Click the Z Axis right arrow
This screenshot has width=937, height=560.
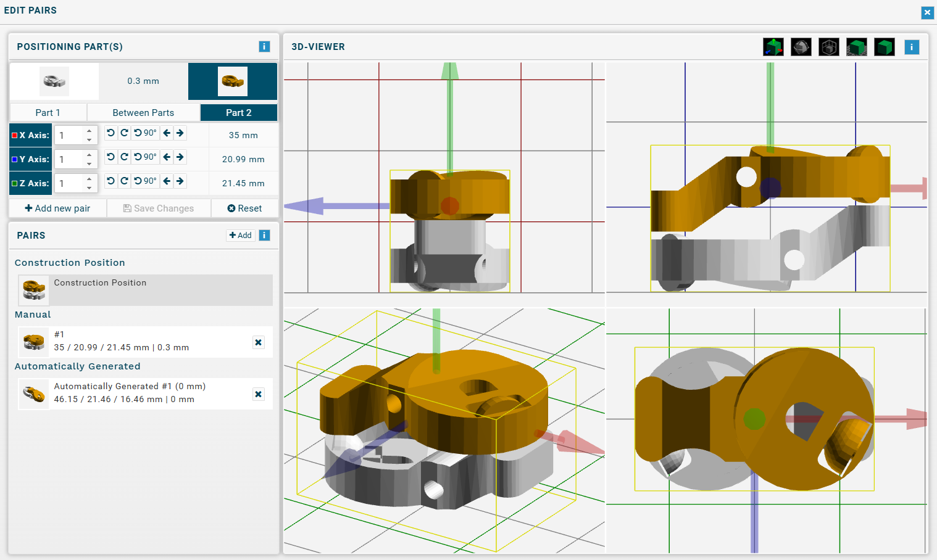click(x=180, y=181)
